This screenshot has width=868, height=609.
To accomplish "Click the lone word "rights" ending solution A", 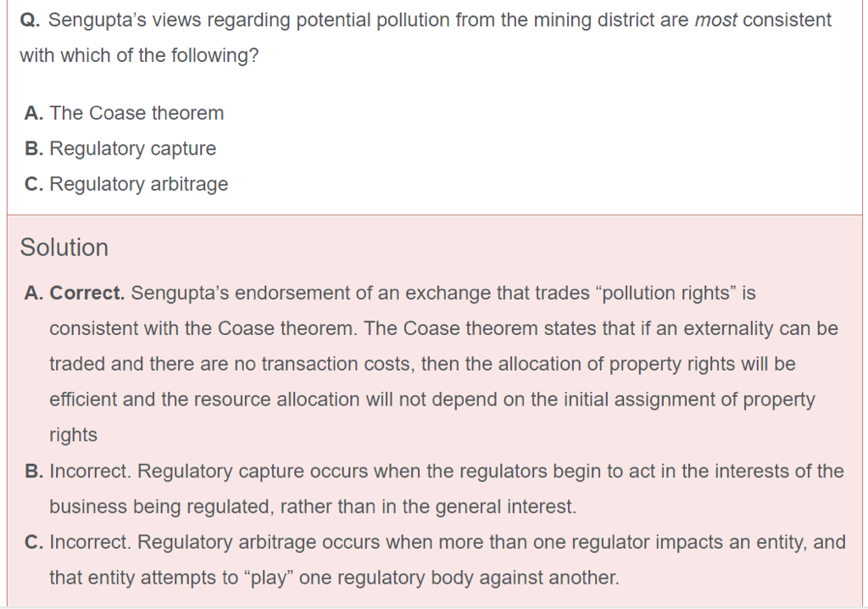I will pos(73,435).
